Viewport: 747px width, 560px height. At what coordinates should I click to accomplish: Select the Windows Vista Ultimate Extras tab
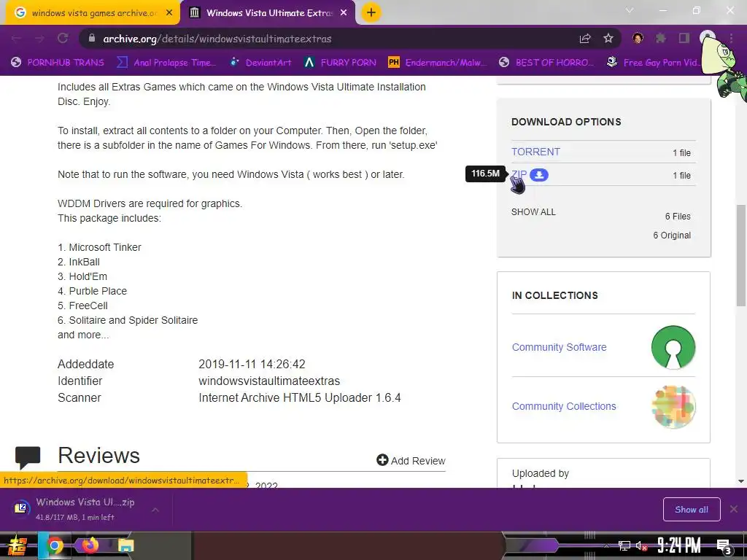coord(268,13)
